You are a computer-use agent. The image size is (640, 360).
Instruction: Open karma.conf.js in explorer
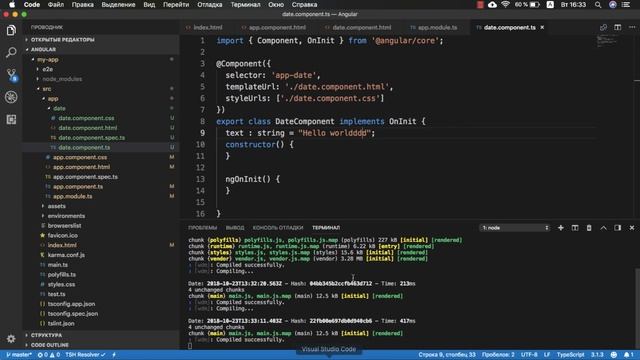point(66,255)
